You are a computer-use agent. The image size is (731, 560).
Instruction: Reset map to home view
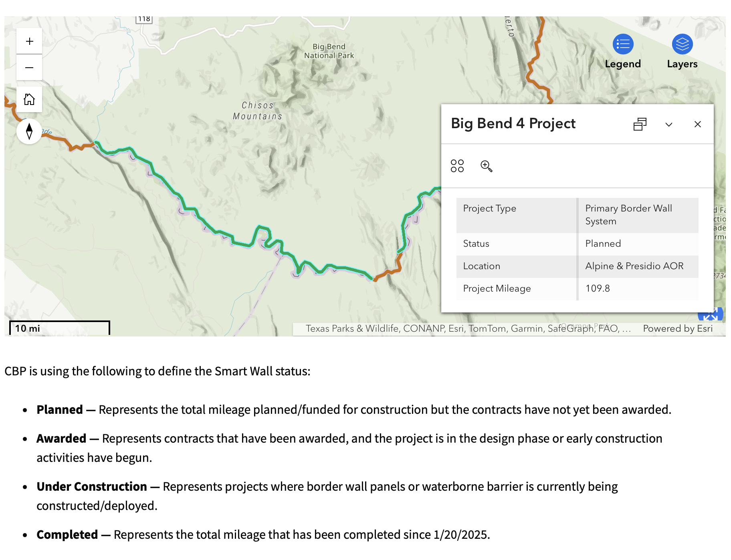pos(29,99)
